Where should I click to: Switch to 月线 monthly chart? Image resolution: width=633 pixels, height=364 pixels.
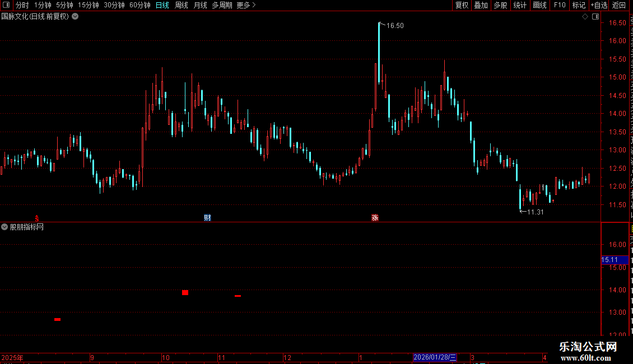tap(200, 5)
